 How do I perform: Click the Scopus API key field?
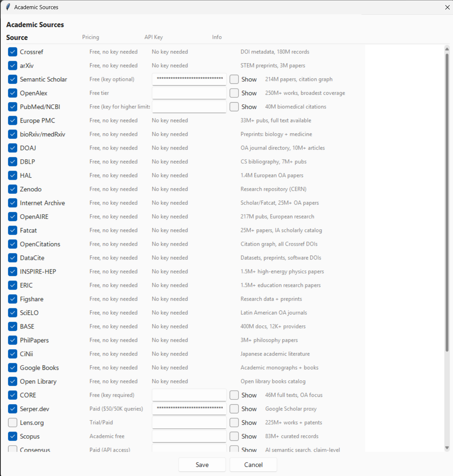pos(189,436)
